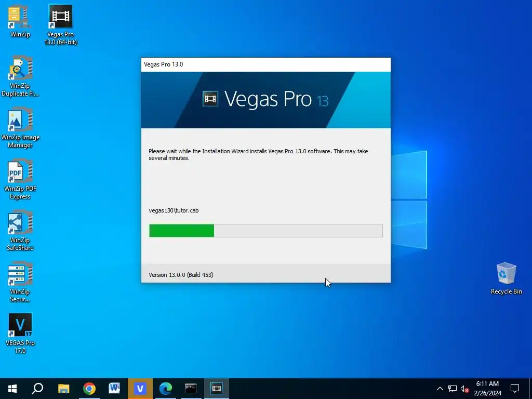
Task: Click the installation progress bar
Action: click(265, 231)
